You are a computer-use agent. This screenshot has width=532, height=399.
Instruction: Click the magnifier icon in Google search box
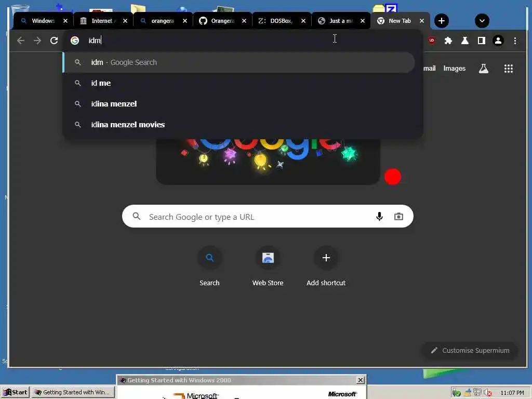pyautogui.click(x=137, y=216)
